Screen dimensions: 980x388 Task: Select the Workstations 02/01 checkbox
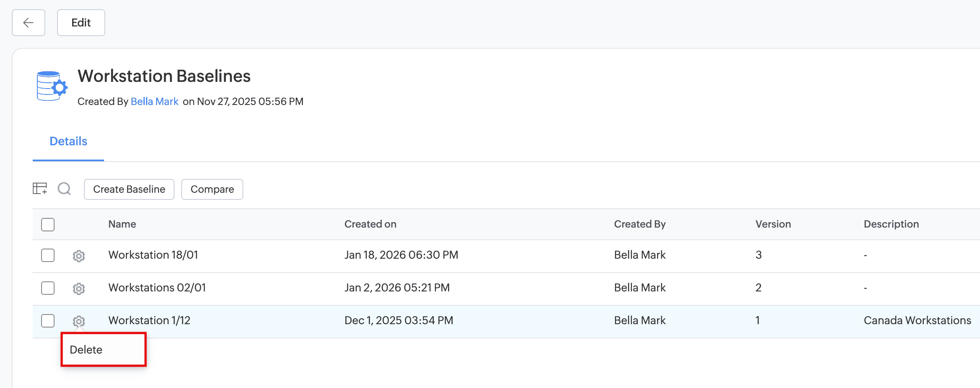[x=48, y=288]
